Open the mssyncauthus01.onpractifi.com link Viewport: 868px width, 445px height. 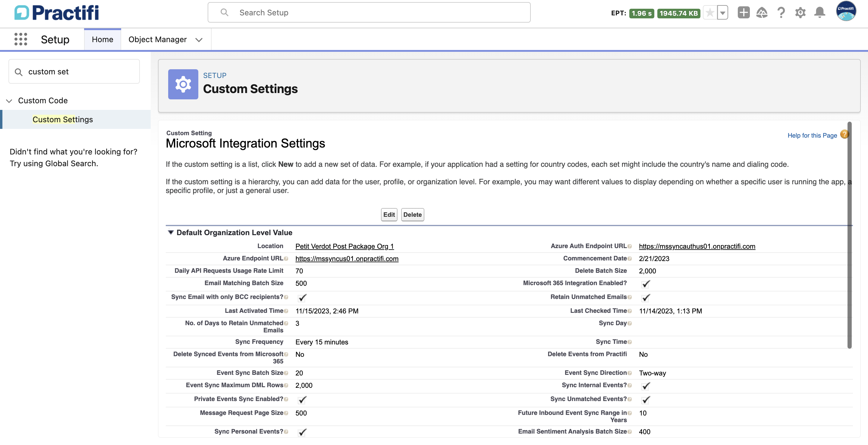click(x=697, y=246)
